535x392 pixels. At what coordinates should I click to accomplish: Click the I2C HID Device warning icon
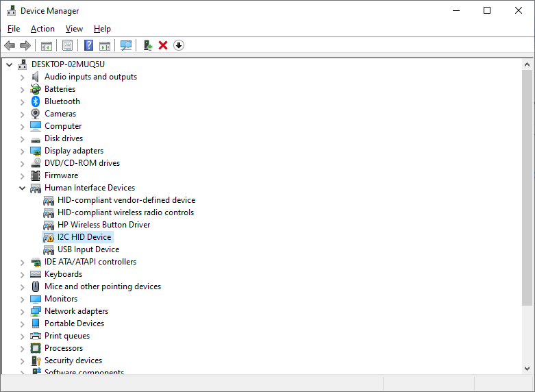(49, 237)
